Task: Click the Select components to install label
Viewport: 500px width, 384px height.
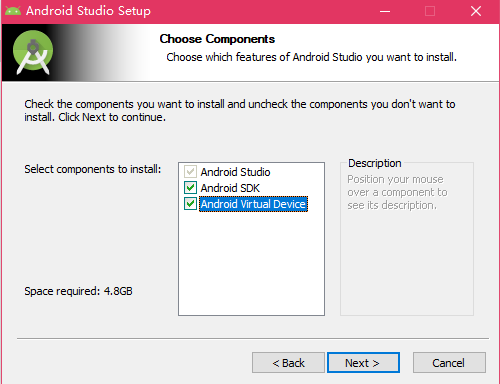Action: point(93,169)
